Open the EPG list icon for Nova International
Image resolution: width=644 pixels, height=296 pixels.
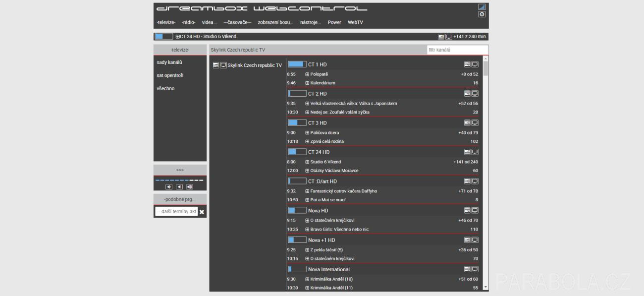click(467, 269)
